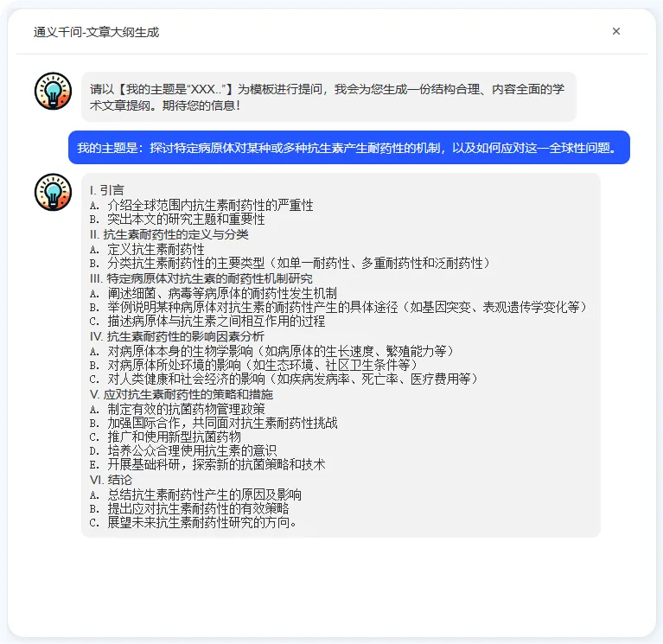
Task: Click the heading IV. 抗生素耐药性的影响因素分析
Action: click(176, 336)
